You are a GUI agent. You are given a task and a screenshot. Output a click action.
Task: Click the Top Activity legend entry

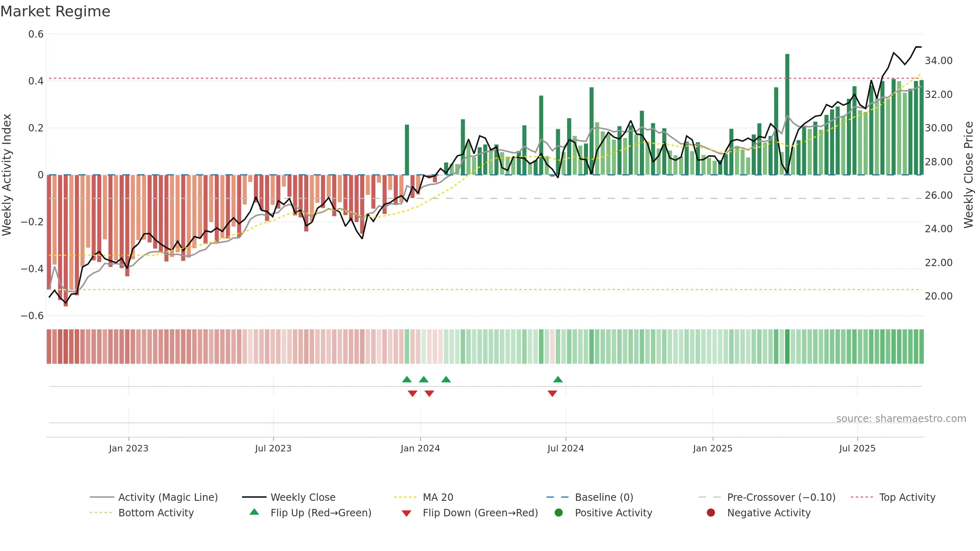[x=893, y=497]
